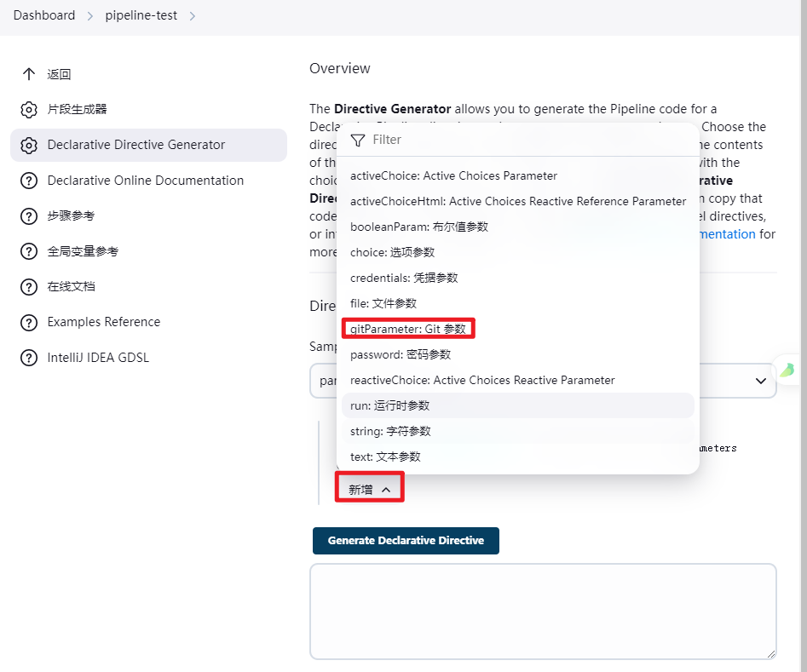807x672 pixels.
Task: Open IntelliJ IDEA GDSL link
Action: coord(98,358)
